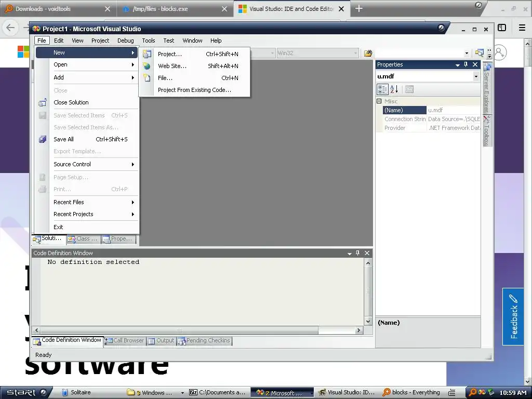Click the Feedback button on webpage

pos(513,316)
